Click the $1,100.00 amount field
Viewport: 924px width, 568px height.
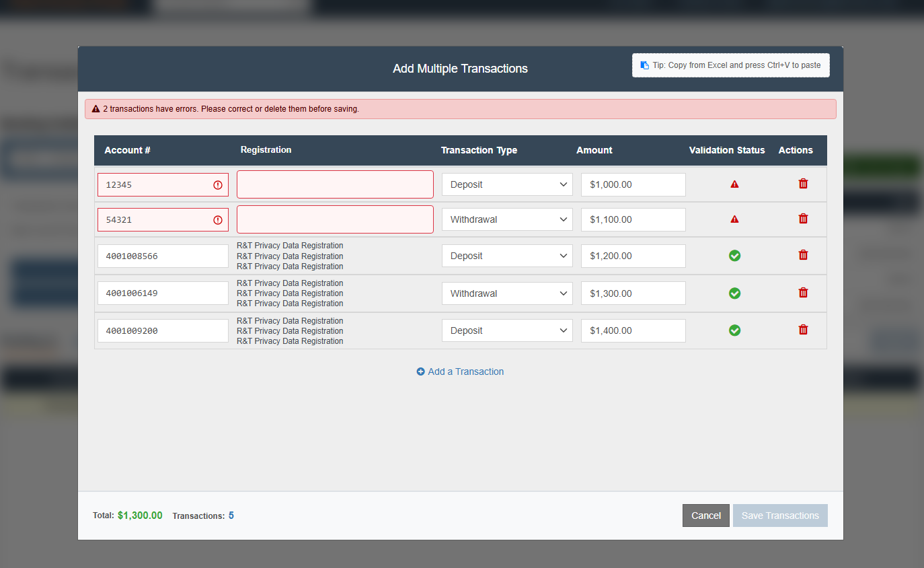pos(633,219)
